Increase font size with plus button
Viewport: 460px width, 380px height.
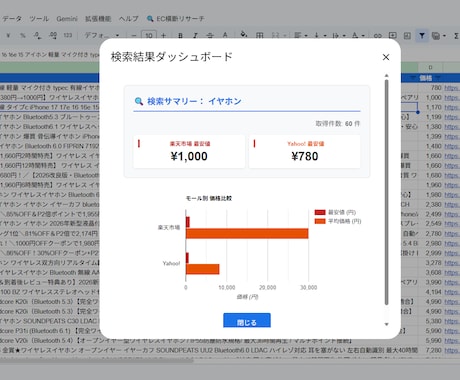click(163, 35)
